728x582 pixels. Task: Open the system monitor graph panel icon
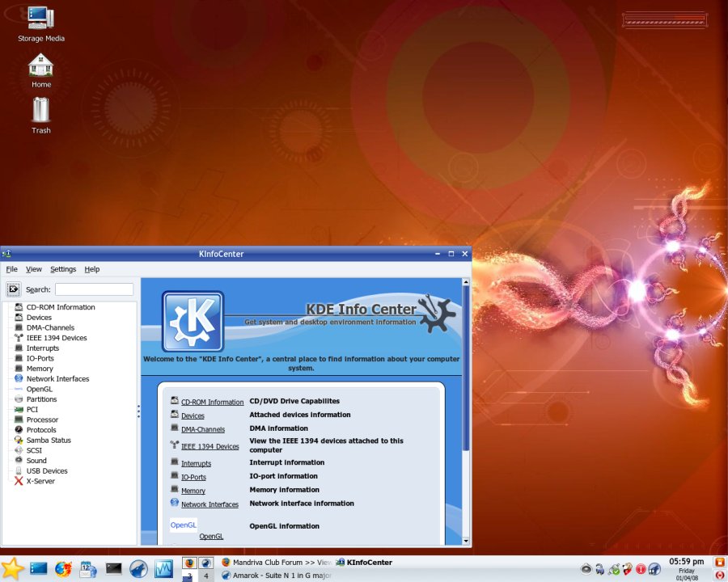click(x=163, y=568)
